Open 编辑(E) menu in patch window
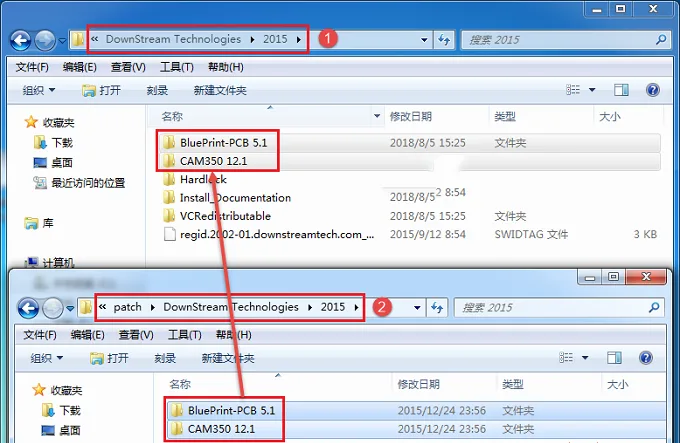The image size is (680, 443). coord(87,335)
